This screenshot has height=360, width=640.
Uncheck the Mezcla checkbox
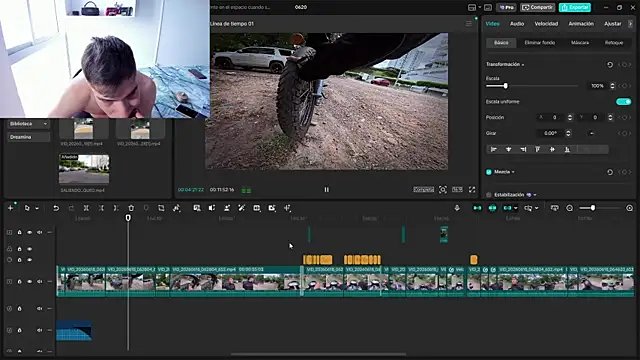489,172
